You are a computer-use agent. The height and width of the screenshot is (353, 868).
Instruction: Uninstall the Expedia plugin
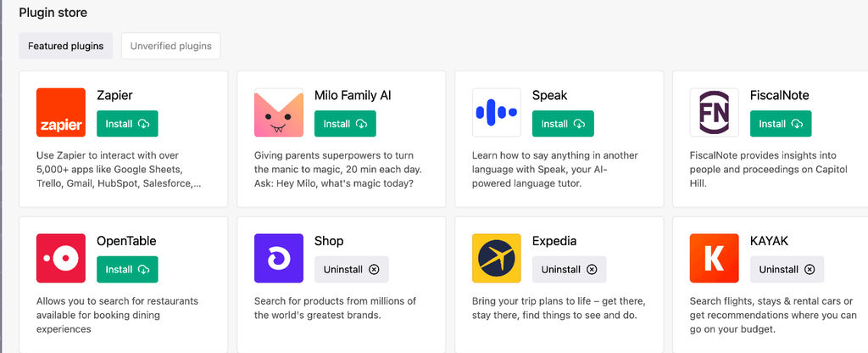point(569,269)
